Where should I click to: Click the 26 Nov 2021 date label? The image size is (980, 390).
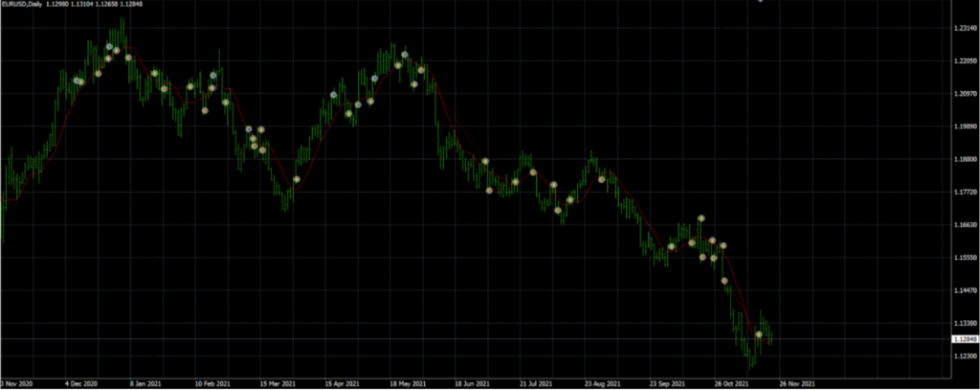click(799, 383)
